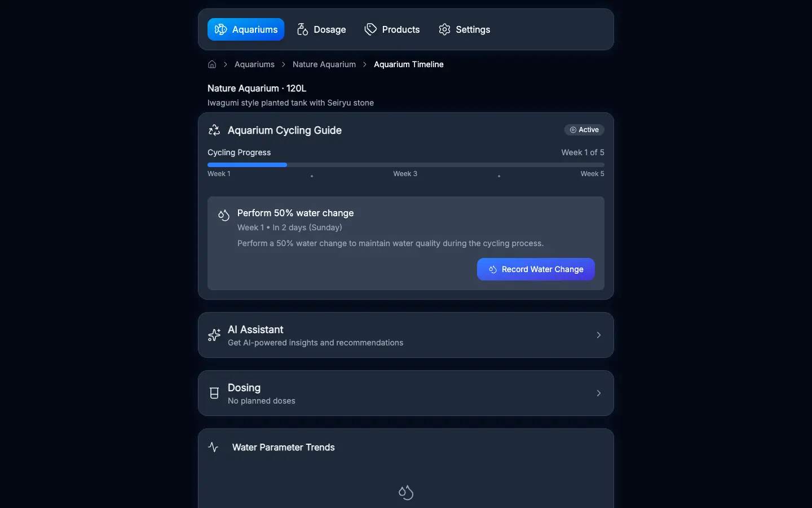Image resolution: width=812 pixels, height=508 pixels.
Task: Toggle the Active status badge
Action: 584,130
